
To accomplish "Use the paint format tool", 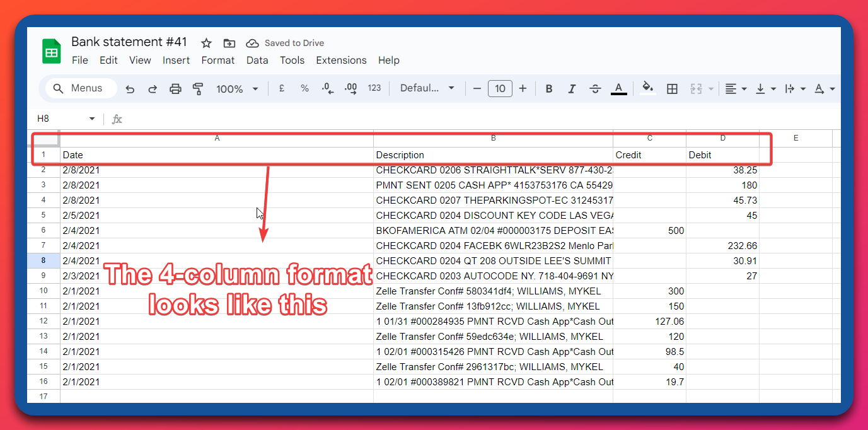I will pyautogui.click(x=198, y=88).
